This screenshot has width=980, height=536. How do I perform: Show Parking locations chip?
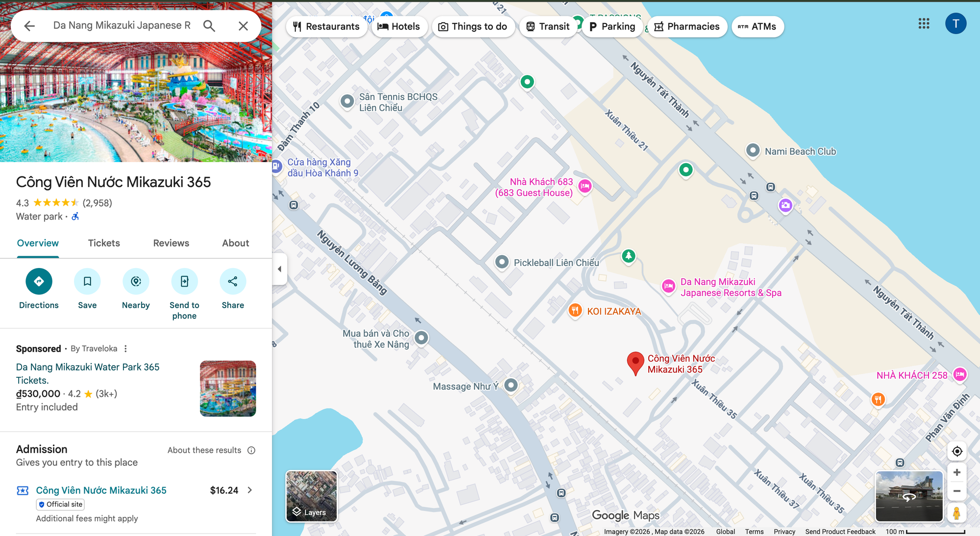pos(612,26)
